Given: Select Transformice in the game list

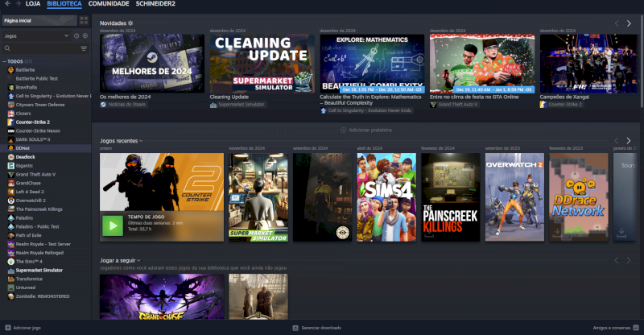Looking at the screenshot, I should (x=29, y=279).
